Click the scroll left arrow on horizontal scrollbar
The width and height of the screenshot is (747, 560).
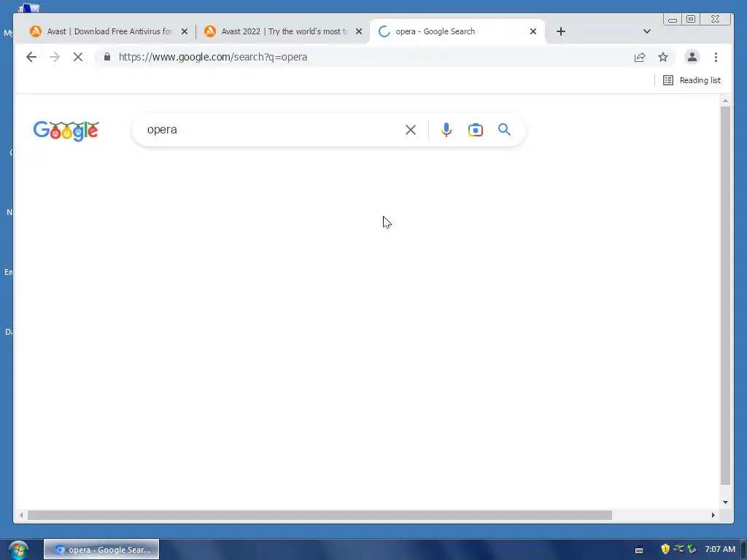point(21,516)
